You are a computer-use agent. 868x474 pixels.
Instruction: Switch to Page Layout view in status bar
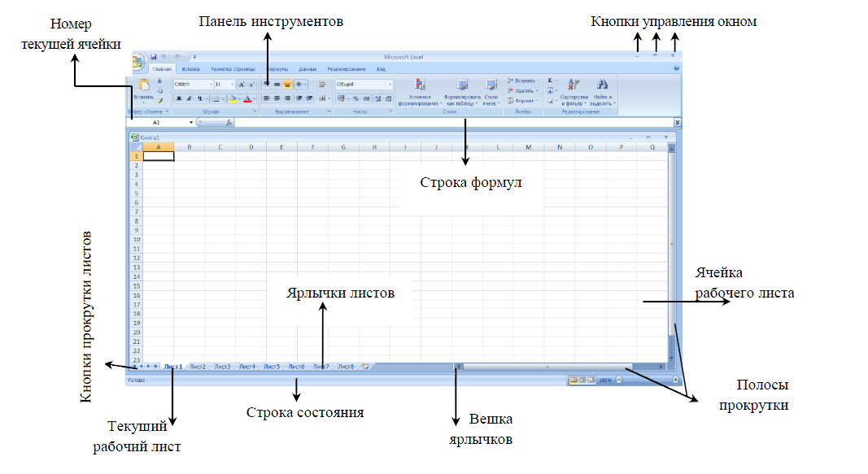pos(582,381)
